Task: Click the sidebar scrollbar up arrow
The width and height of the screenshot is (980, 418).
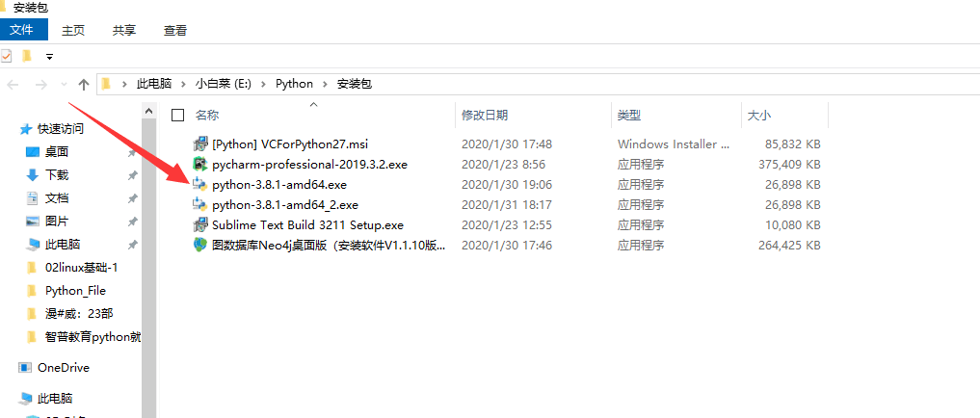Action: [148, 111]
